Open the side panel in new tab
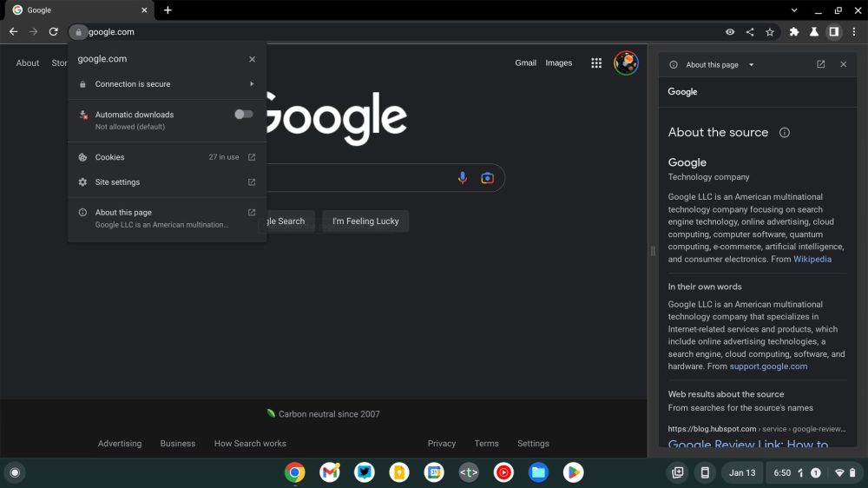The height and width of the screenshot is (488, 868). (821, 64)
